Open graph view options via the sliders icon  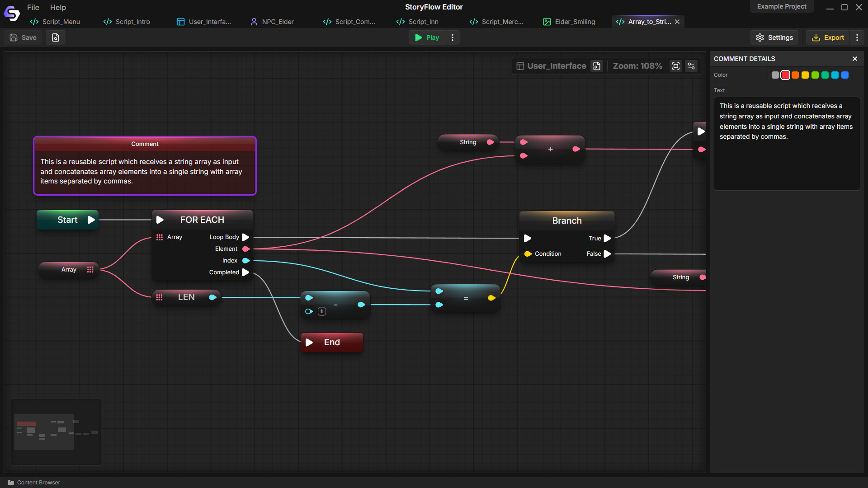[x=691, y=66]
